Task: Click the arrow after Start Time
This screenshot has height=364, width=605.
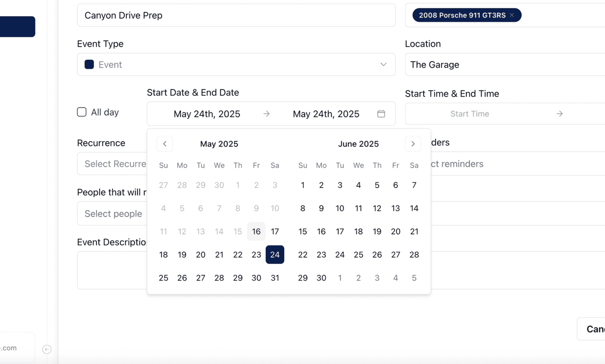Action: click(x=560, y=114)
